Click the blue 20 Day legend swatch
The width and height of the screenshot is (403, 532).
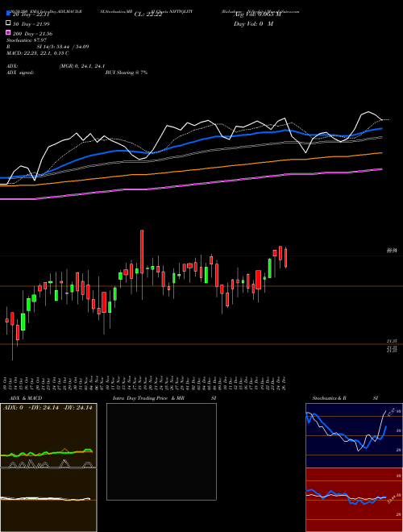(x=9, y=14)
